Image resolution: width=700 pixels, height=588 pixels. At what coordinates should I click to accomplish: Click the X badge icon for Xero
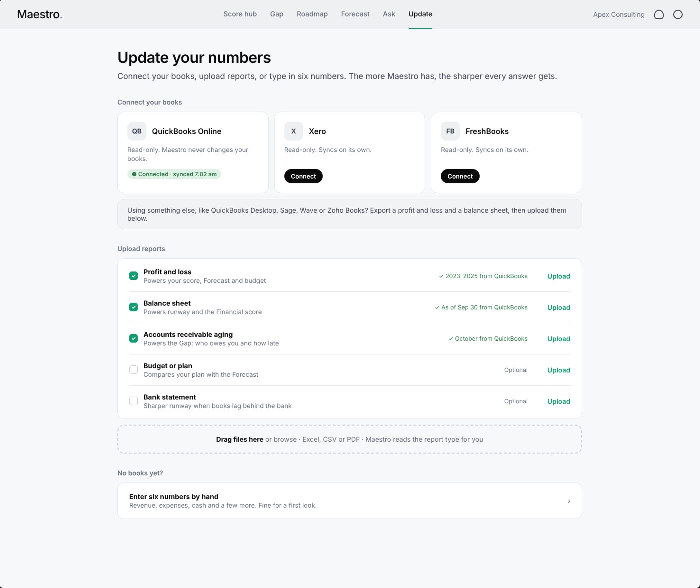tap(294, 131)
